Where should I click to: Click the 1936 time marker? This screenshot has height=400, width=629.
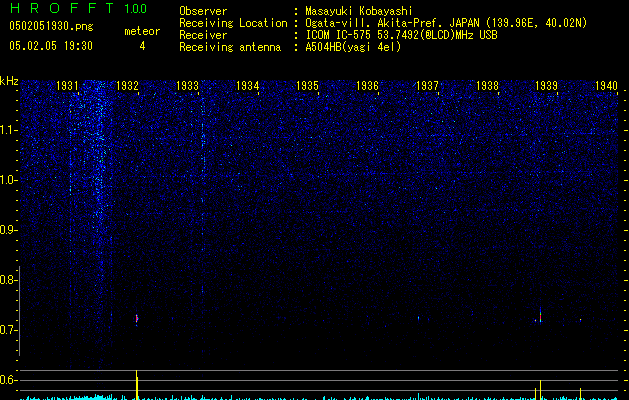367,85
